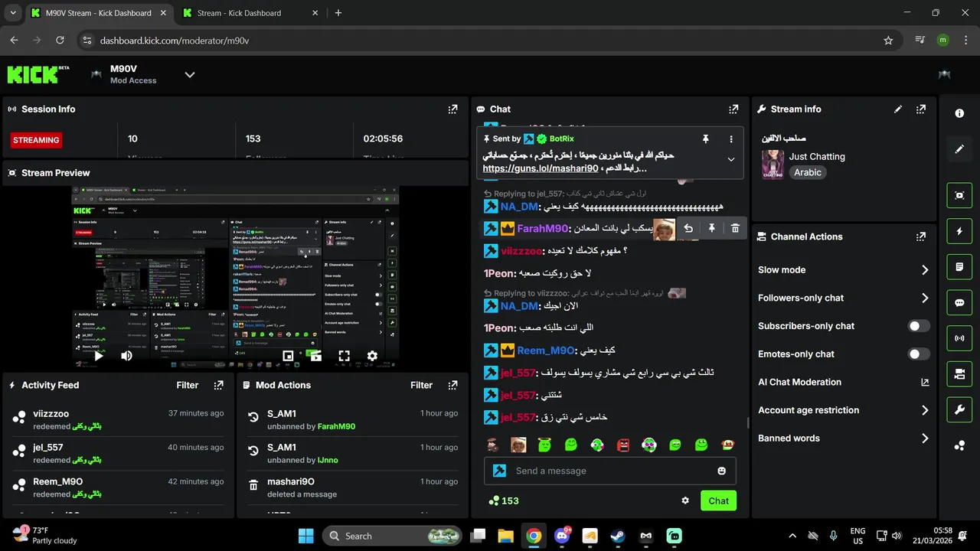Click the Send a message field

(610, 471)
